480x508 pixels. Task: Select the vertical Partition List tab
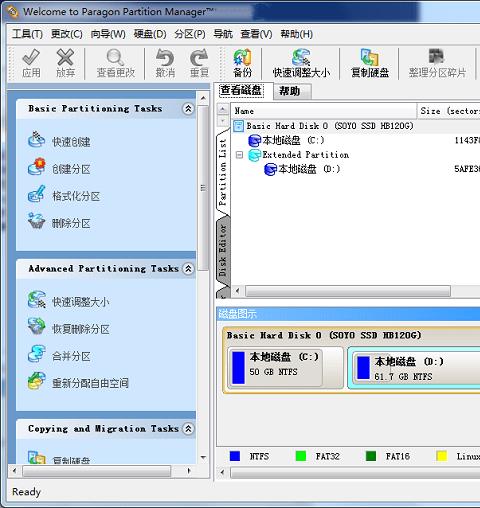[223, 172]
